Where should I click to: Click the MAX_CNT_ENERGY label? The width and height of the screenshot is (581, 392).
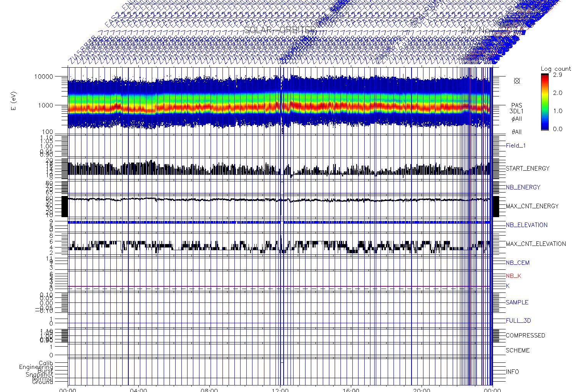point(532,206)
